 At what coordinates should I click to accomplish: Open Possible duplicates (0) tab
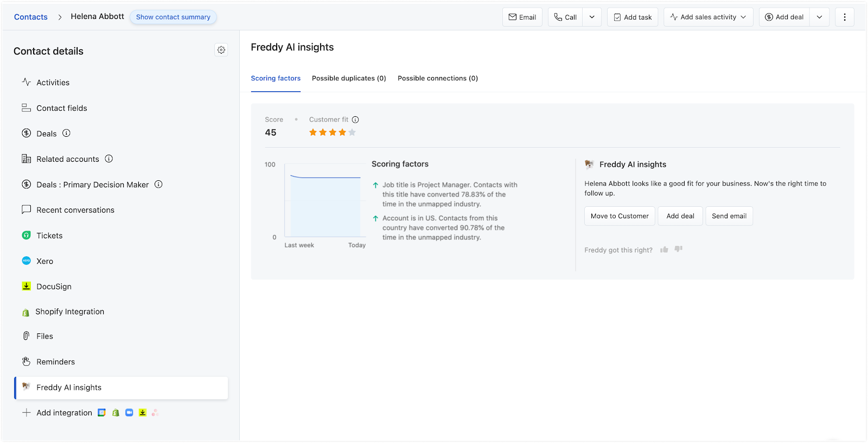coord(349,78)
